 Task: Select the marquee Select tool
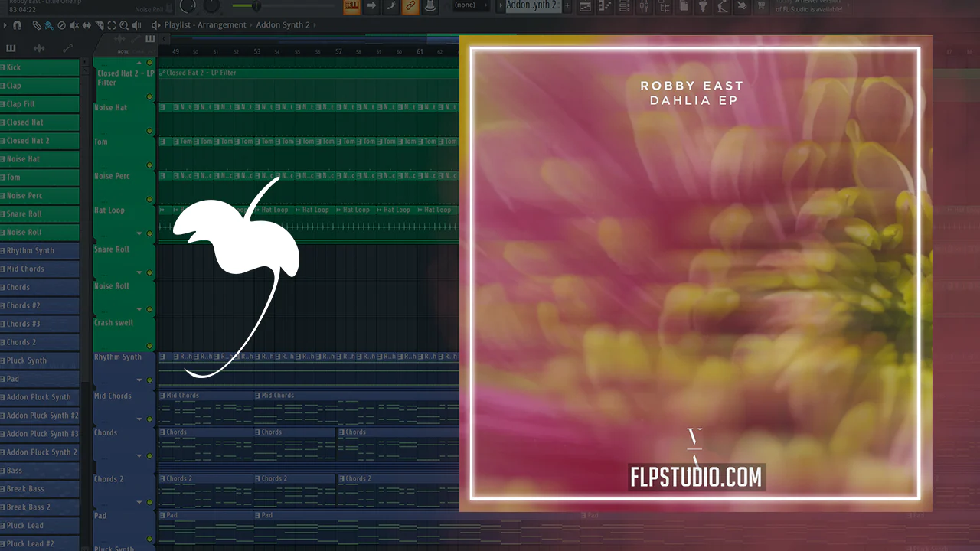pyautogui.click(x=111, y=25)
